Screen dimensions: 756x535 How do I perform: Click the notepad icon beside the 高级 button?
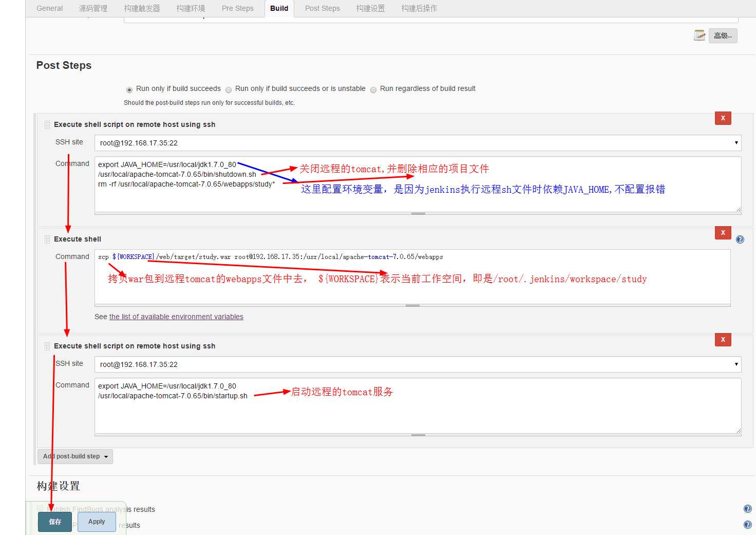pos(700,35)
